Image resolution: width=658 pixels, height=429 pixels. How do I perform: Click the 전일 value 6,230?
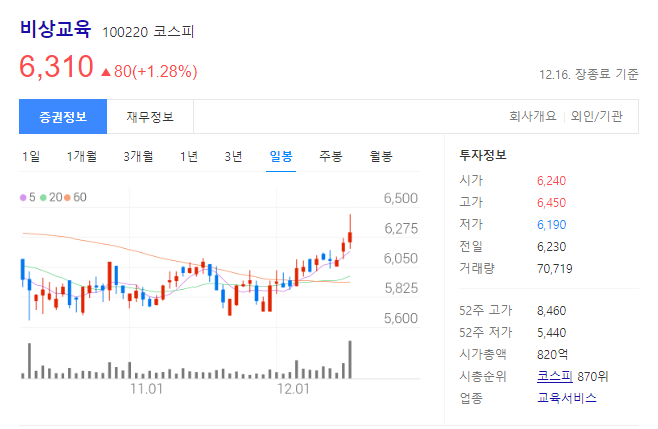click(551, 246)
